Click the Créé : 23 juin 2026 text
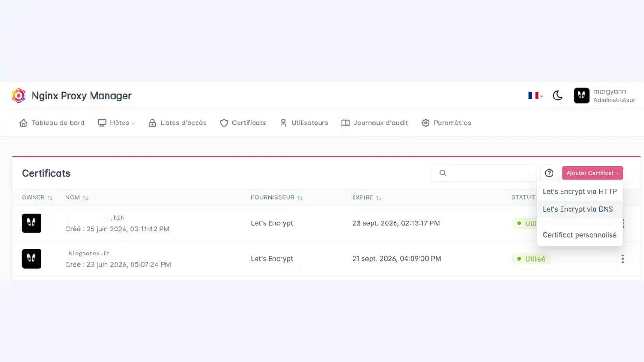This screenshot has height=362, width=644. 118,265
